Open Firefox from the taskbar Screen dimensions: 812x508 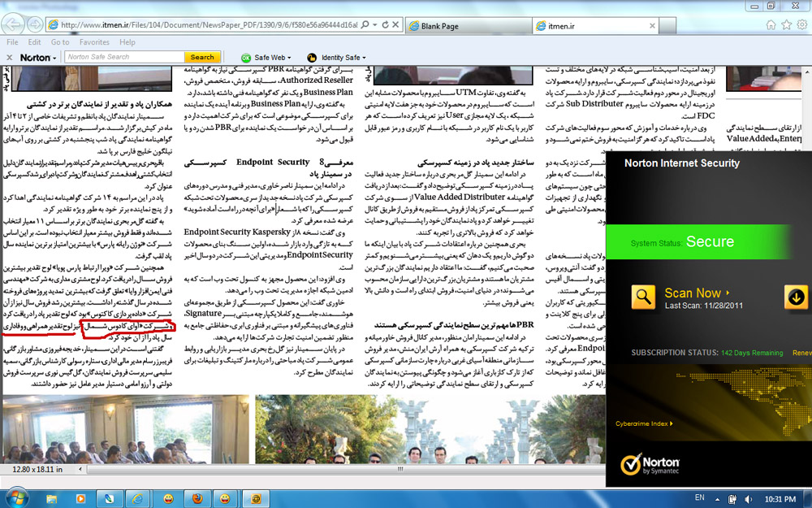pyautogui.click(x=197, y=499)
